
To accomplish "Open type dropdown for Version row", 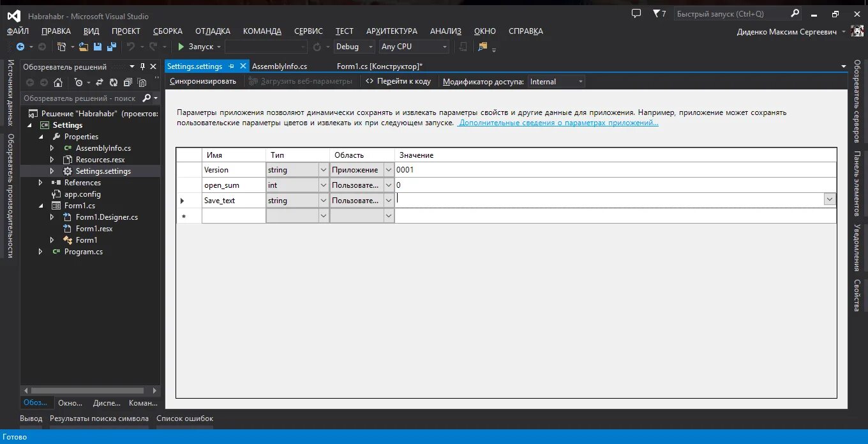I will pyautogui.click(x=323, y=170).
